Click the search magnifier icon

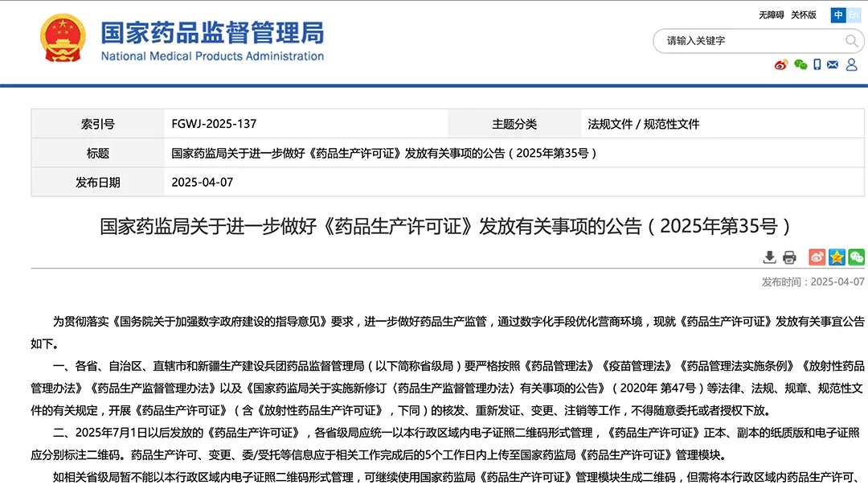[851, 40]
